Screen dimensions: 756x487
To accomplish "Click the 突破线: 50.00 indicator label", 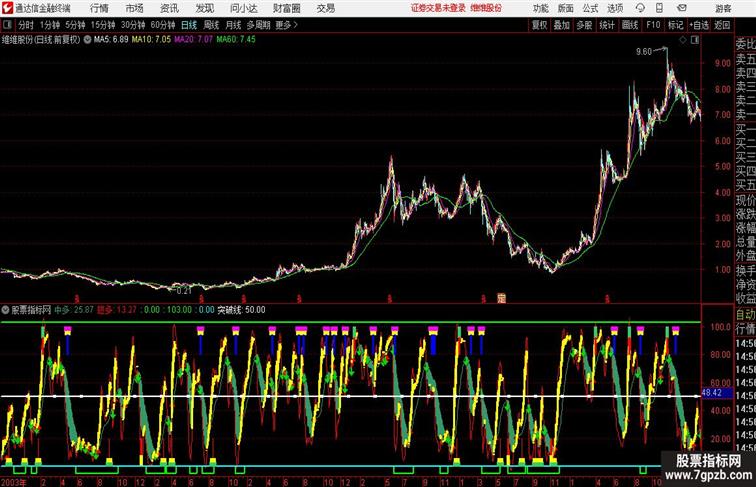I will [241, 310].
